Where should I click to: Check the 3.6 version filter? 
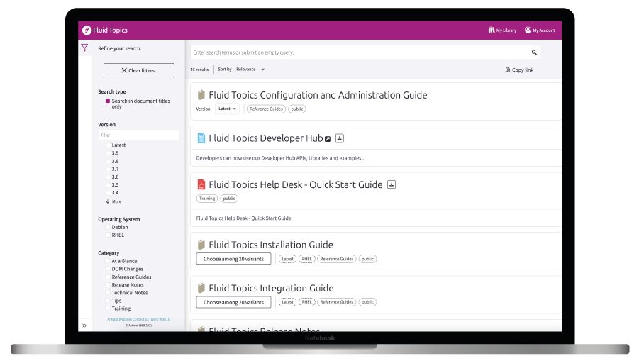(x=109, y=177)
